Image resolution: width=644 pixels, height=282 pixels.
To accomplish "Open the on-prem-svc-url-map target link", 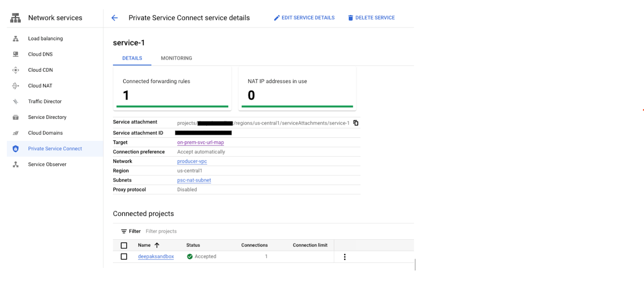I will point(200,143).
